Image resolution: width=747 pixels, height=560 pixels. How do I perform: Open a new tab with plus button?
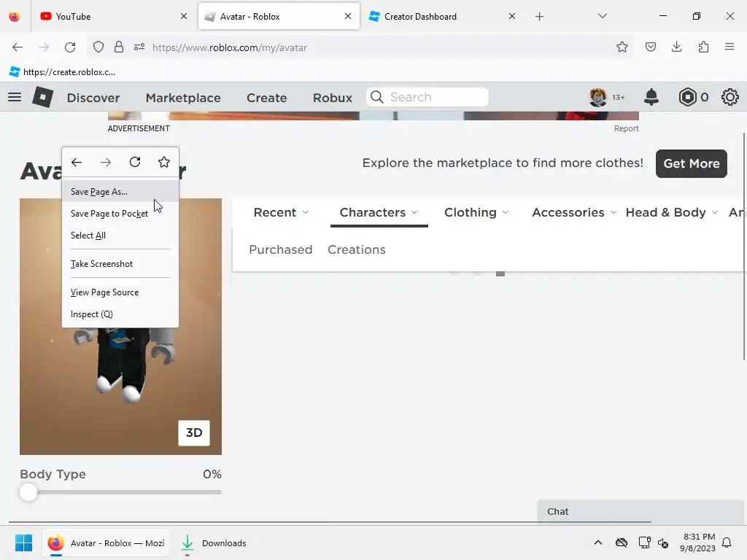539,17
